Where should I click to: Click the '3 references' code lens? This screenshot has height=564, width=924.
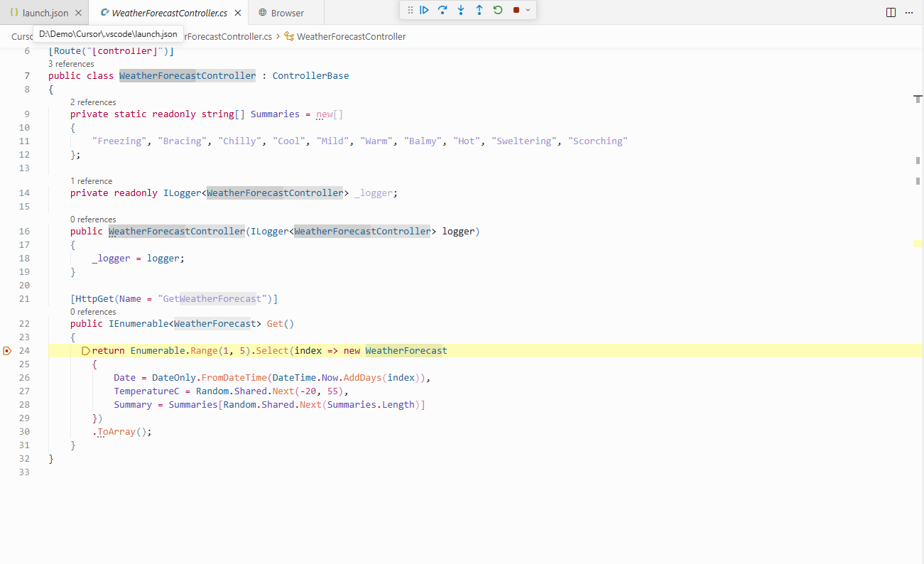[x=71, y=64]
